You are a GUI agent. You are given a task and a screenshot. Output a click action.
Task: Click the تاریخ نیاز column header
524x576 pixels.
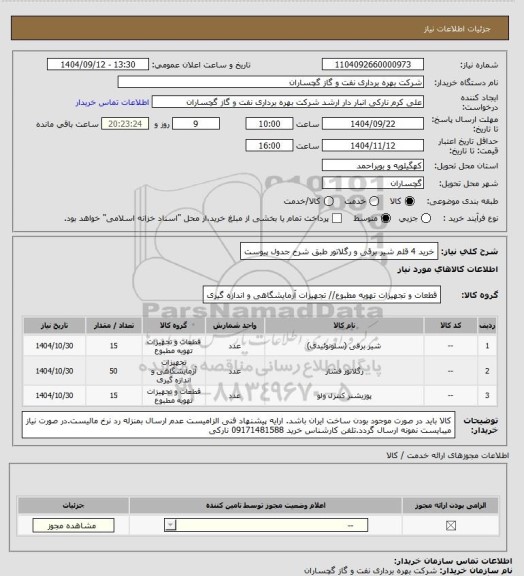(54, 325)
